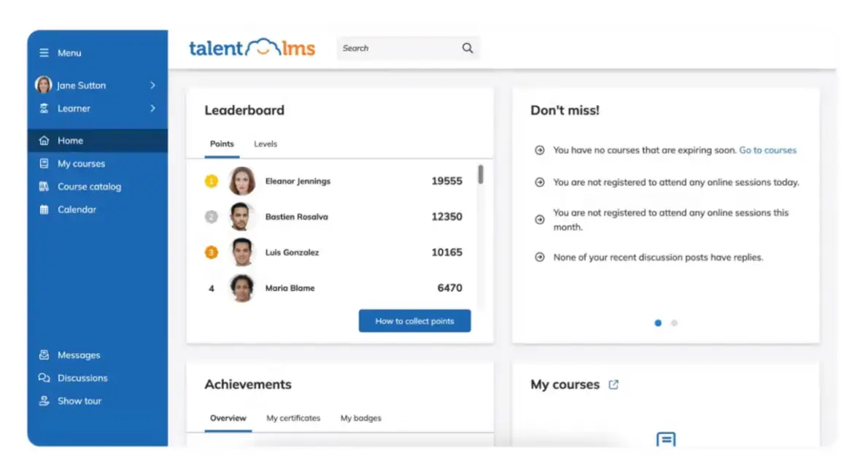Click the TalentLMS logo
This screenshot has height=472, width=868.
coord(252,48)
